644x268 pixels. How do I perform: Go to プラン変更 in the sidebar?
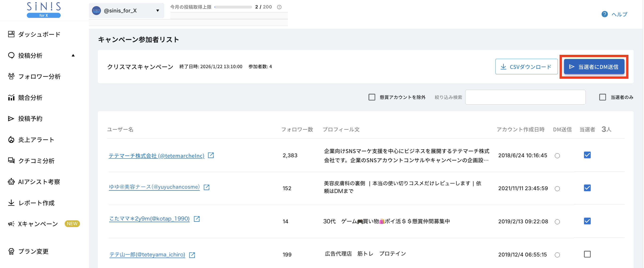(x=33, y=252)
